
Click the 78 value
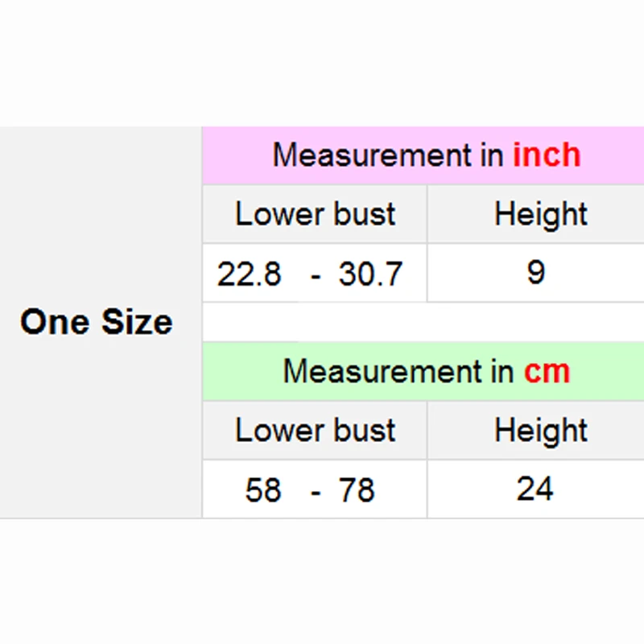357,490
